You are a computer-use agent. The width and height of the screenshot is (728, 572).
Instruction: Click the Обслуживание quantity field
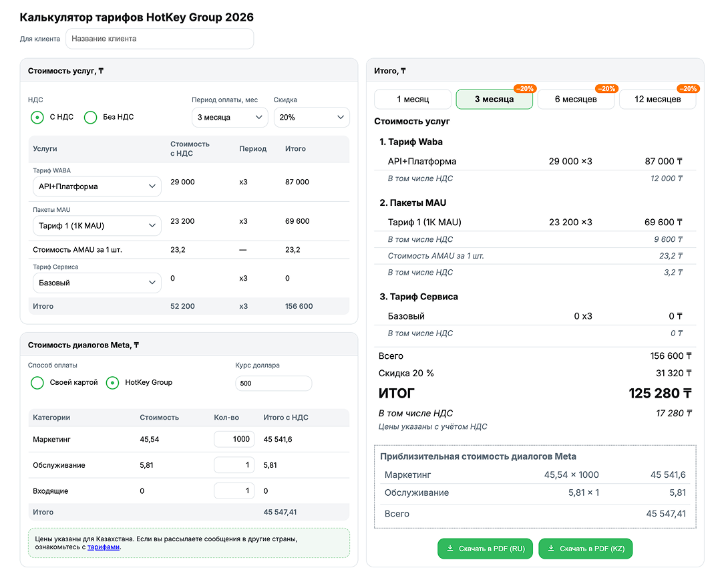pyautogui.click(x=234, y=465)
